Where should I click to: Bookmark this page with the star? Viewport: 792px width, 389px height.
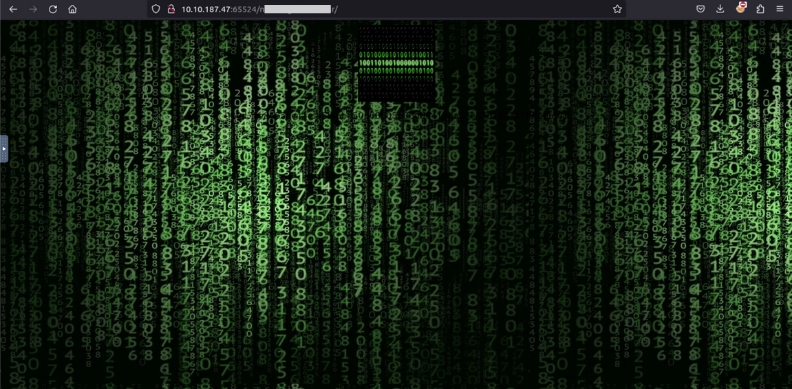coord(617,9)
